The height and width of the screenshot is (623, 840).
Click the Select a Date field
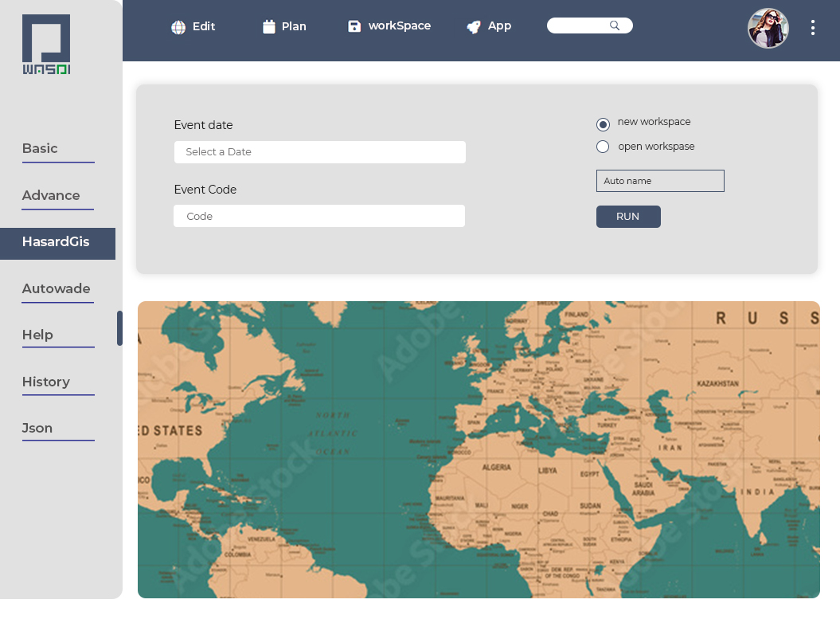[x=320, y=152]
